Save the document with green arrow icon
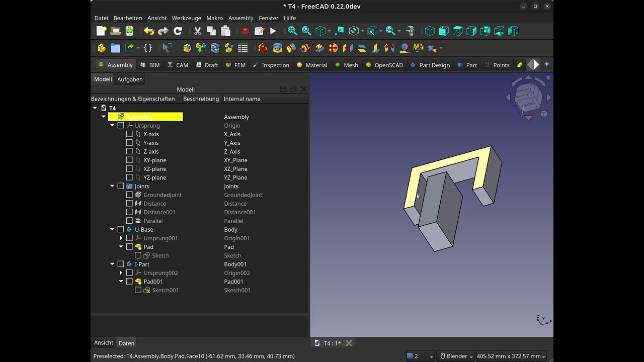The height and width of the screenshot is (362, 644). (x=129, y=31)
